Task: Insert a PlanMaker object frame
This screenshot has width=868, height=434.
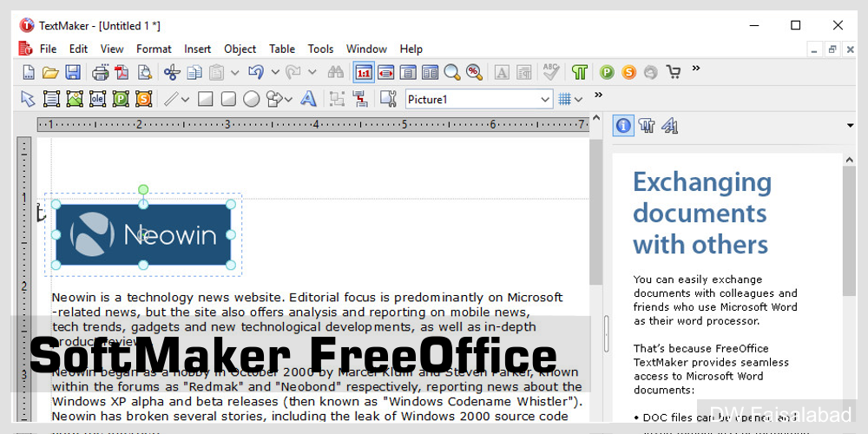Action: click(x=121, y=99)
